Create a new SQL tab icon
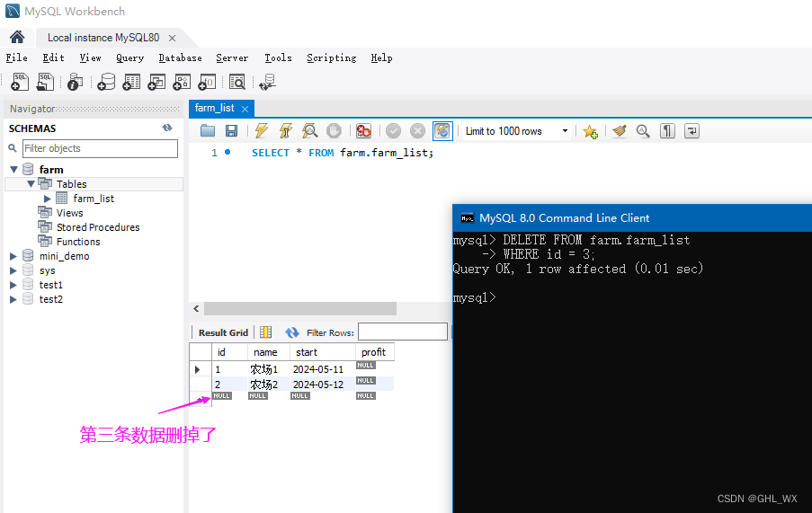This screenshot has width=812, height=513. [x=20, y=82]
